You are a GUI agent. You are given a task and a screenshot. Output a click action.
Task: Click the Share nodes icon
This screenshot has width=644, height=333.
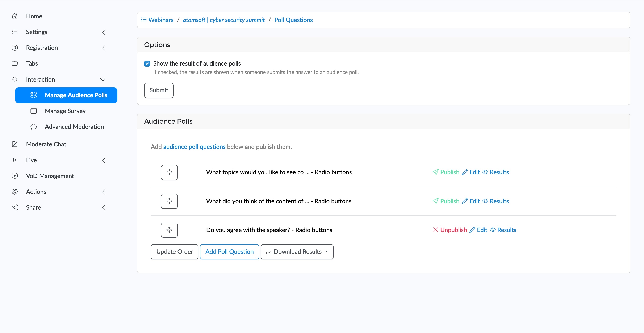coord(15,207)
